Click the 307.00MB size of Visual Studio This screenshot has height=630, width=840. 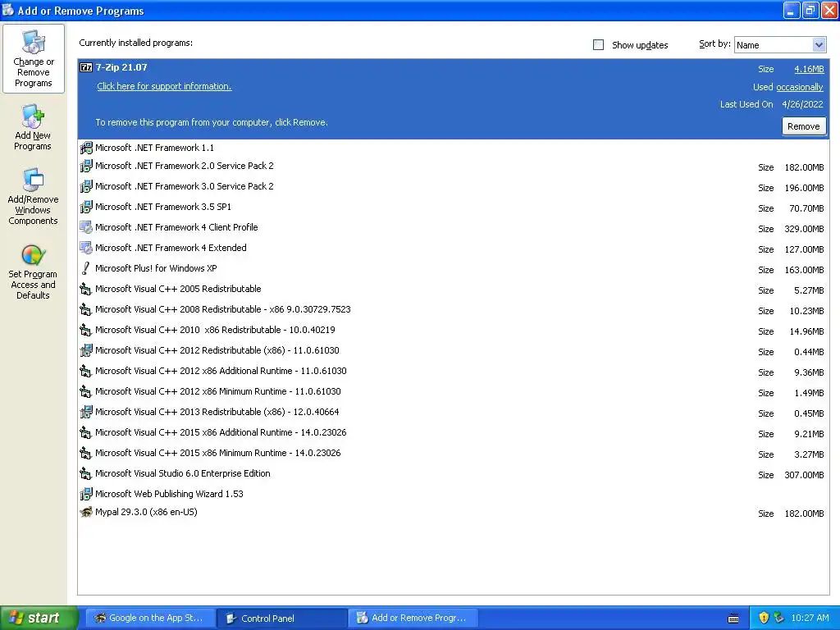804,475
